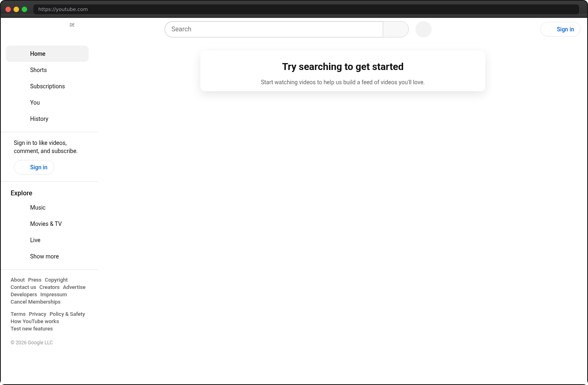588x385 pixels.
Task: Open the Live category
Action: (x=35, y=240)
